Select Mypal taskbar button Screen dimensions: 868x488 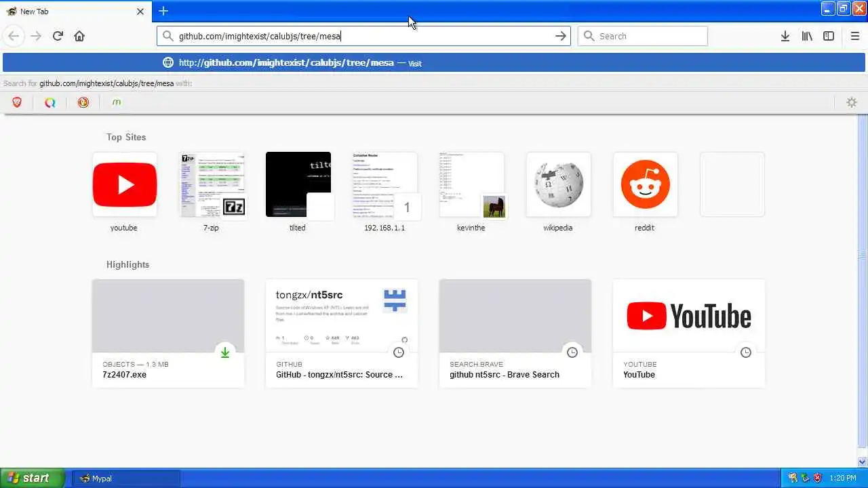(x=125, y=479)
